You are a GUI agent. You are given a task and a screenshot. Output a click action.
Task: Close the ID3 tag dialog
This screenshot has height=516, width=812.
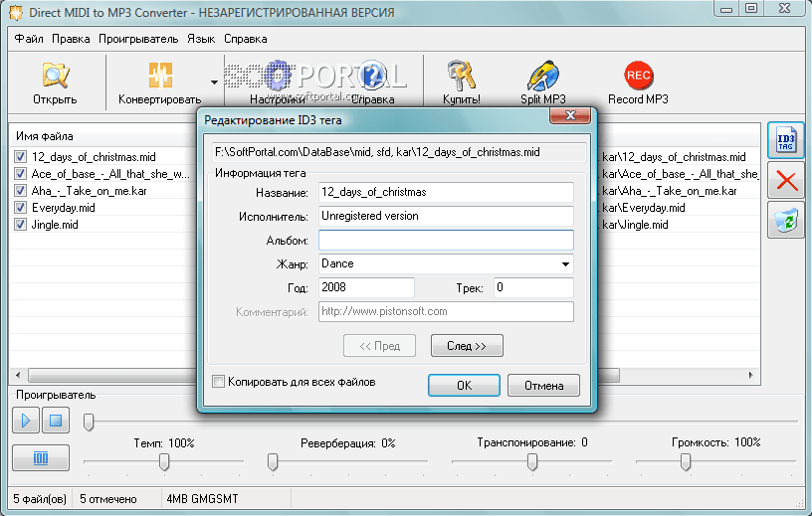tap(570, 115)
